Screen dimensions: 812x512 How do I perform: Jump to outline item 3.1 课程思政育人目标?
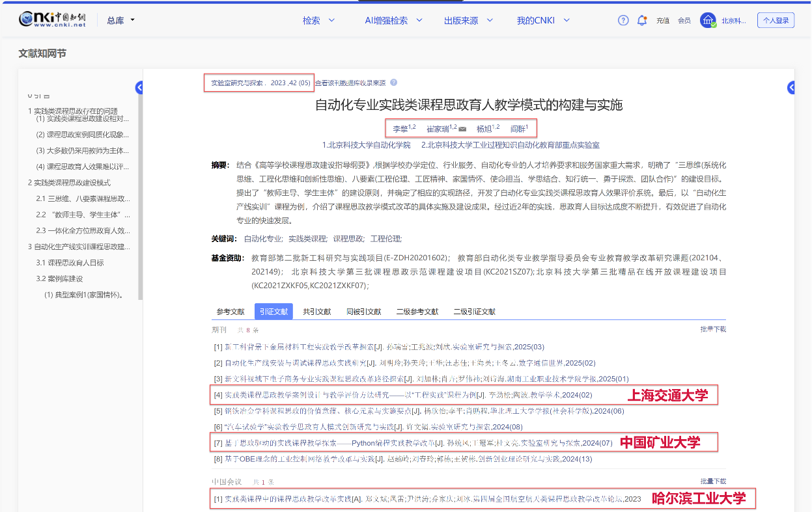coord(70,263)
